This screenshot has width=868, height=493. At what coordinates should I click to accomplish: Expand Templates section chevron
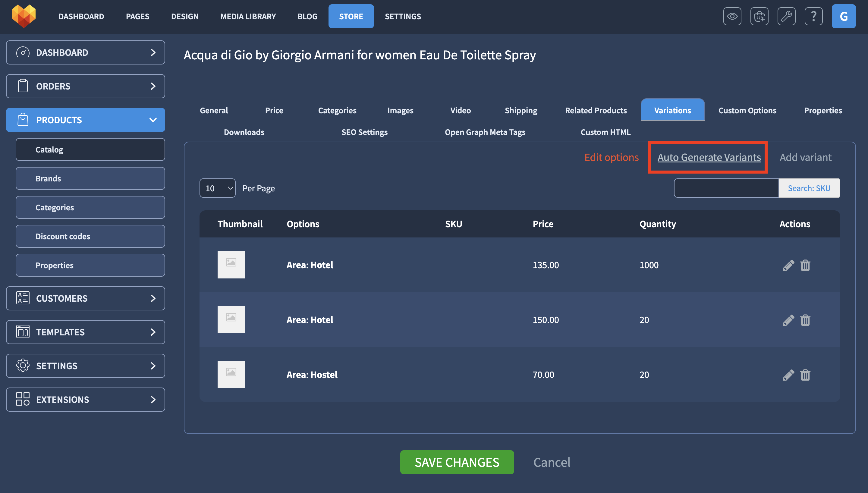153,332
